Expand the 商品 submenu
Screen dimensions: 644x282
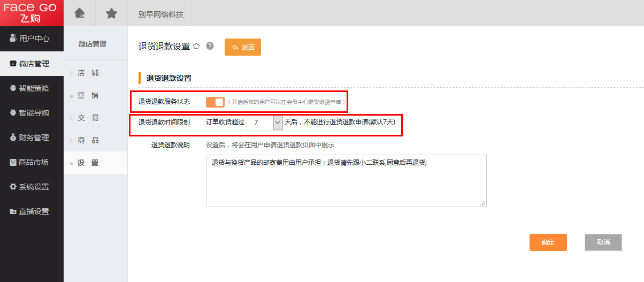[x=88, y=140]
